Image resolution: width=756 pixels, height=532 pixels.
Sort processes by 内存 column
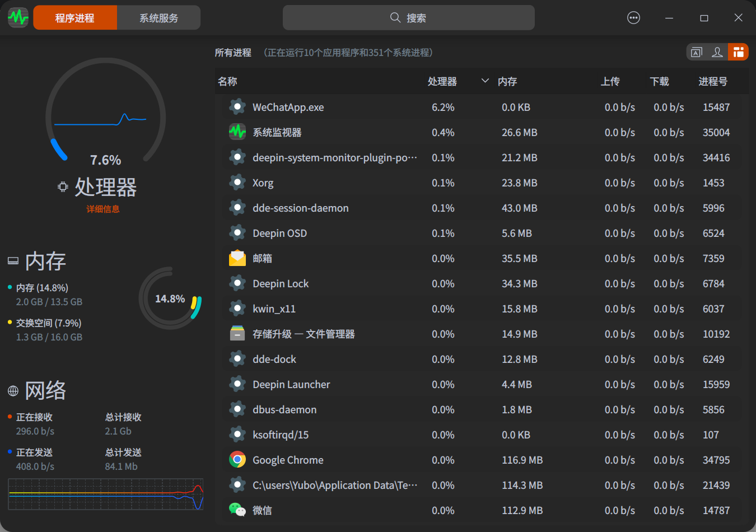[x=507, y=82]
